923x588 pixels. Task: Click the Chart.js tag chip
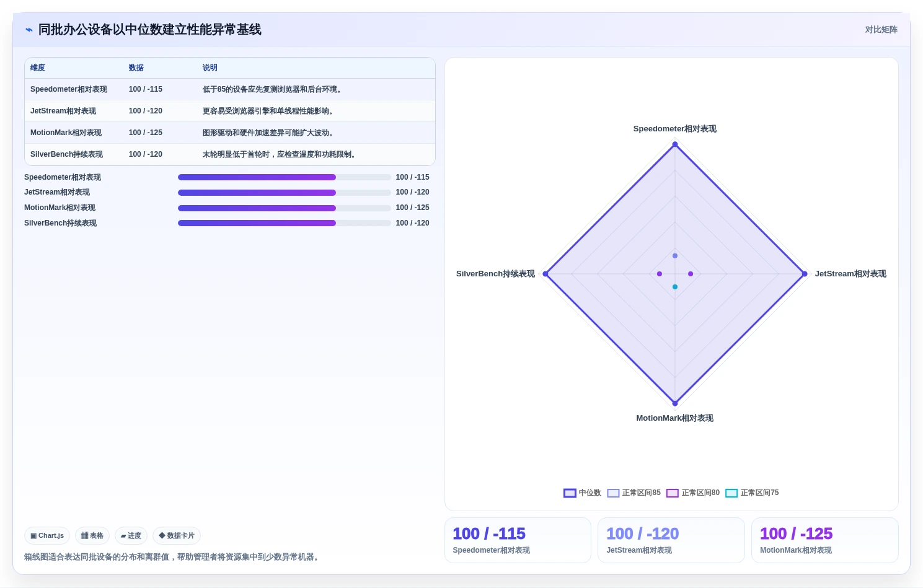pos(47,535)
